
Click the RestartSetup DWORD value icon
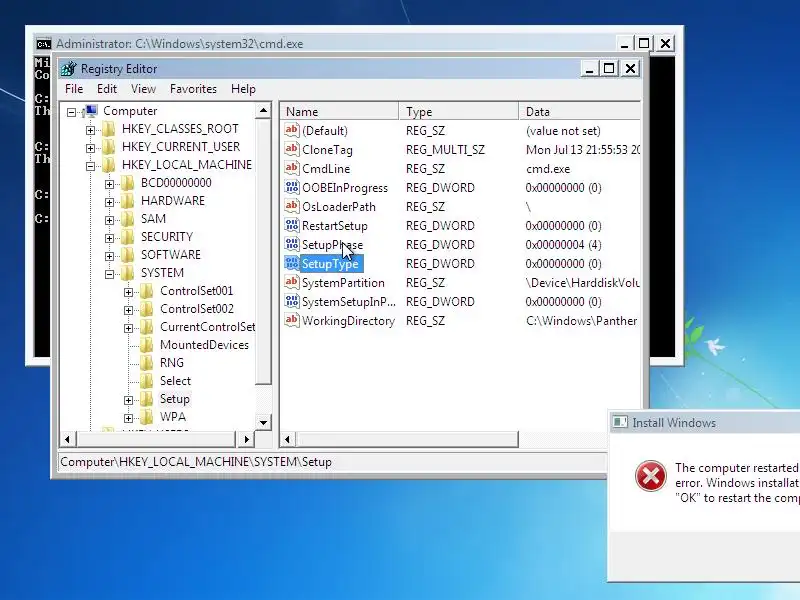291,225
